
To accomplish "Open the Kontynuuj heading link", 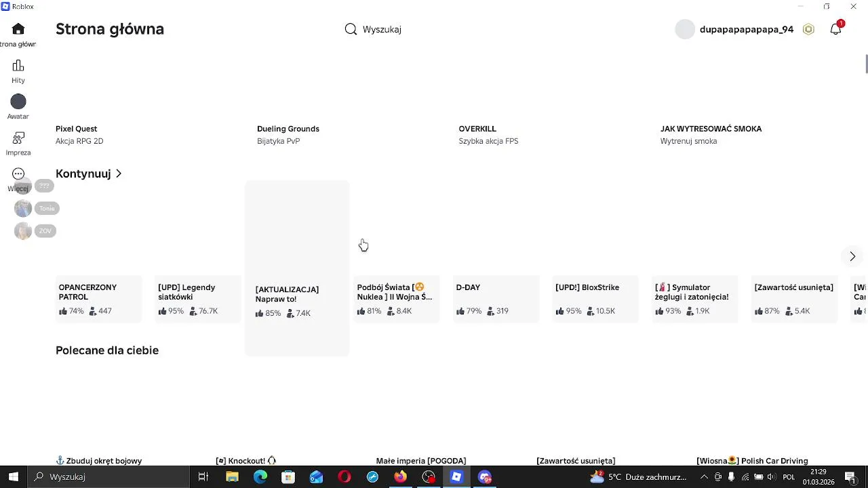I will coord(83,174).
